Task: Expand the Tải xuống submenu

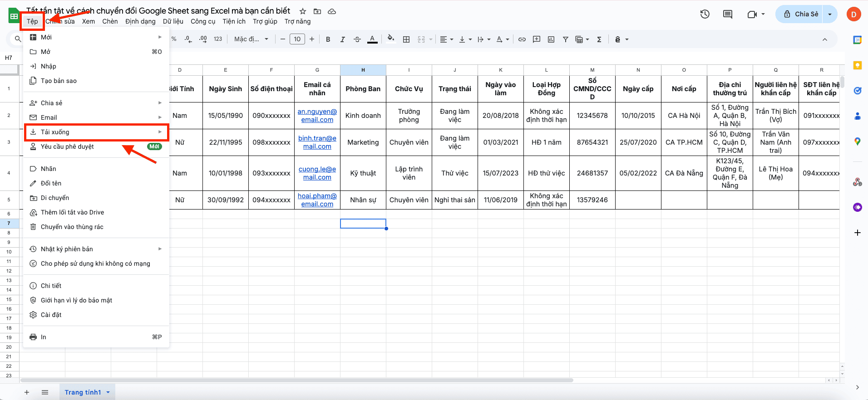Action: (x=96, y=132)
